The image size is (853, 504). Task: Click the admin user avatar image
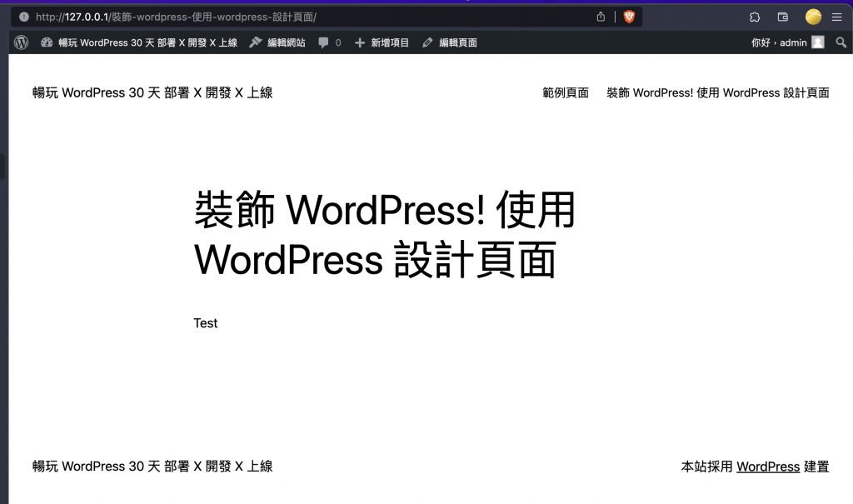[x=818, y=42]
